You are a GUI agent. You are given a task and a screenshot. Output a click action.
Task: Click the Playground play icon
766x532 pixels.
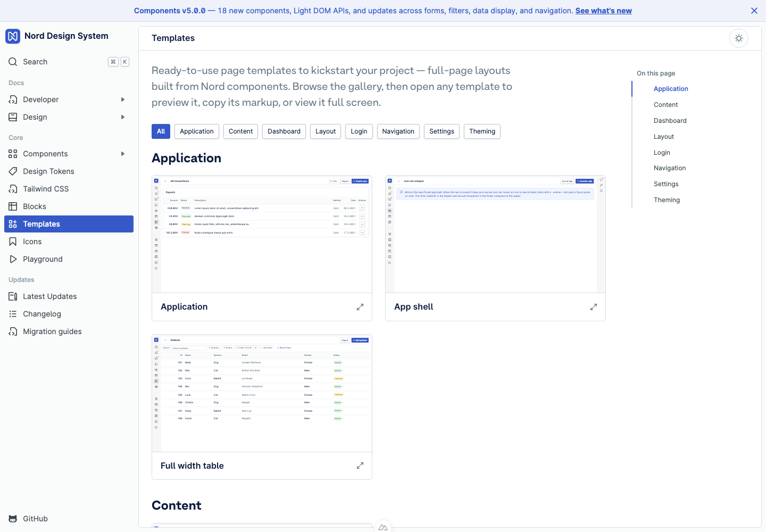[13, 259]
